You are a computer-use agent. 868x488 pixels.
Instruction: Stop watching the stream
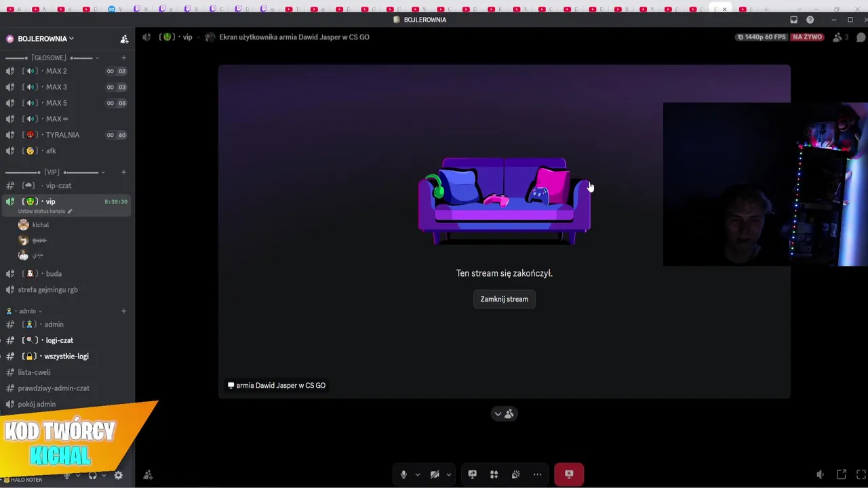click(x=569, y=474)
